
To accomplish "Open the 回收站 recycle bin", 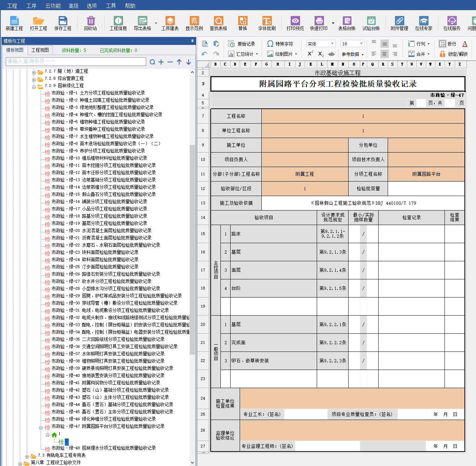I will pyautogui.click(x=90, y=23).
